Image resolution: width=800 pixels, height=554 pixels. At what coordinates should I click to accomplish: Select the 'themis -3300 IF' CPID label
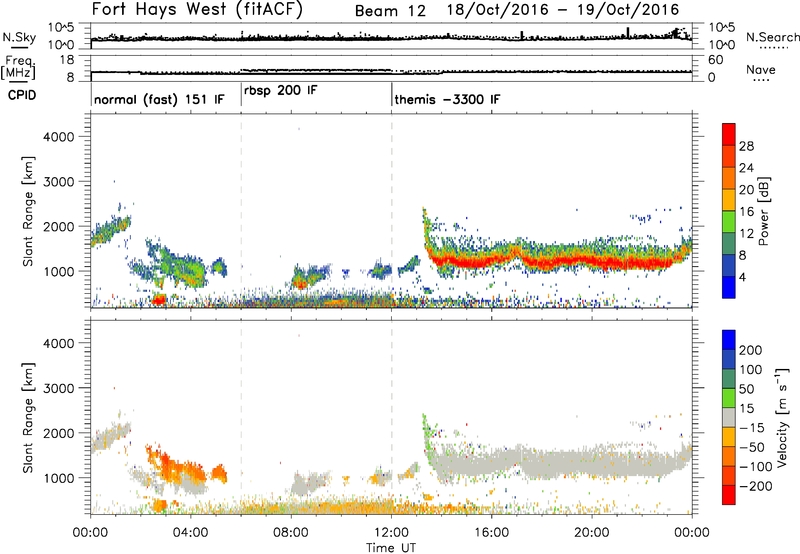coord(447,99)
